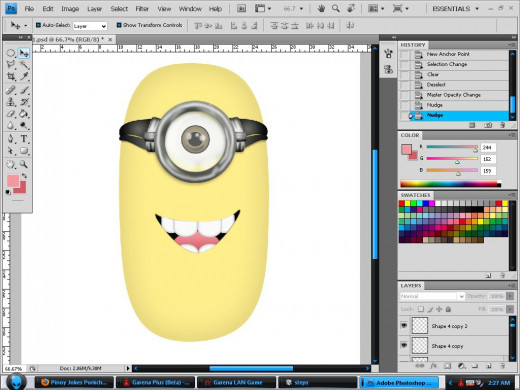This screenshot has width=520, height=390.
Task: Click the trash icon in History panel
Action: click(502, 125)
